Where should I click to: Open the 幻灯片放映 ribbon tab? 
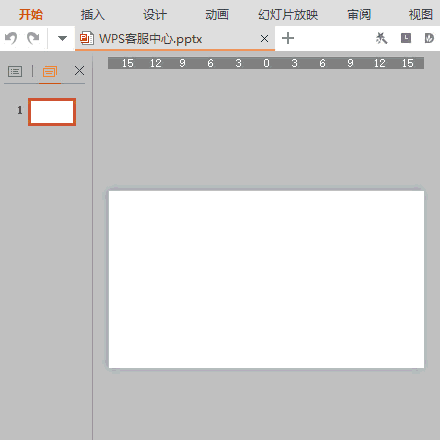tap(288, 14)
